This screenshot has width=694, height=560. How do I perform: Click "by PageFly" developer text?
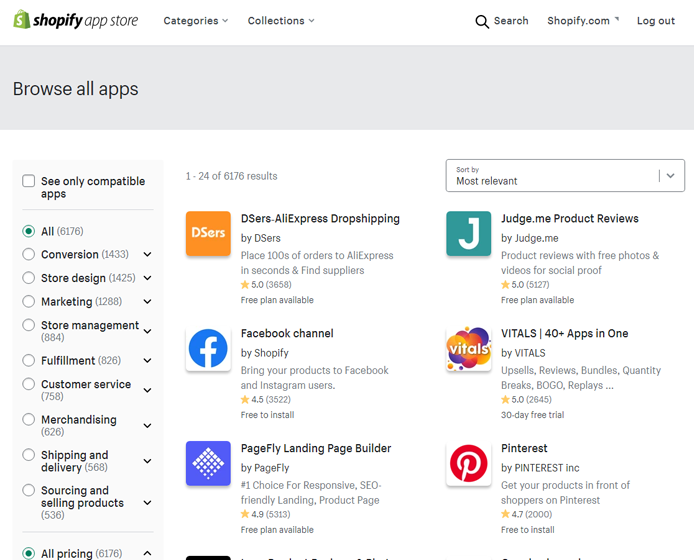pos(265,468)
